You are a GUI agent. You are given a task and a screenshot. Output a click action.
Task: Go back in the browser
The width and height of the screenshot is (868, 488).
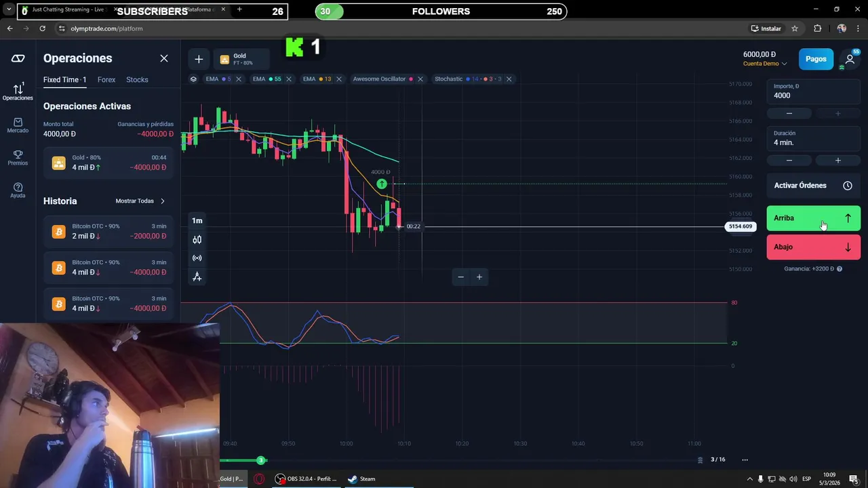point(9,28)
